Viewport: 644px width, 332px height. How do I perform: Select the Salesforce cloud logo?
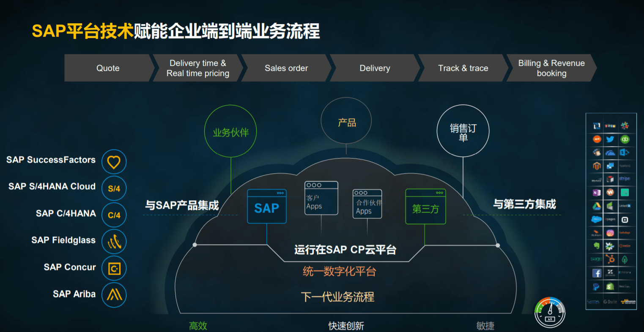pos(597,219)
